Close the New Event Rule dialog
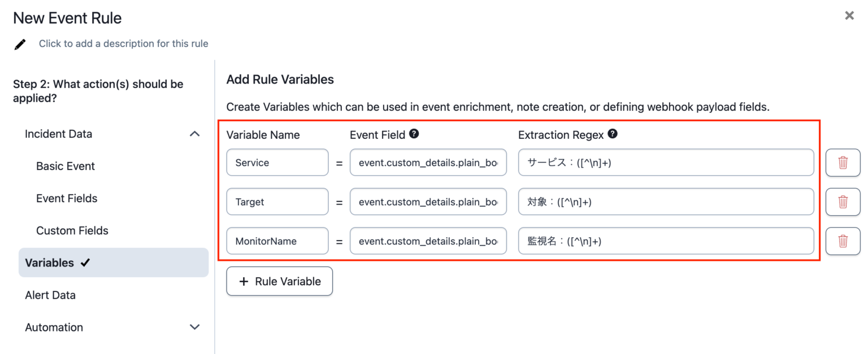Screen dimensions: 868x354 pyautogui.click(x=849, y=15)
